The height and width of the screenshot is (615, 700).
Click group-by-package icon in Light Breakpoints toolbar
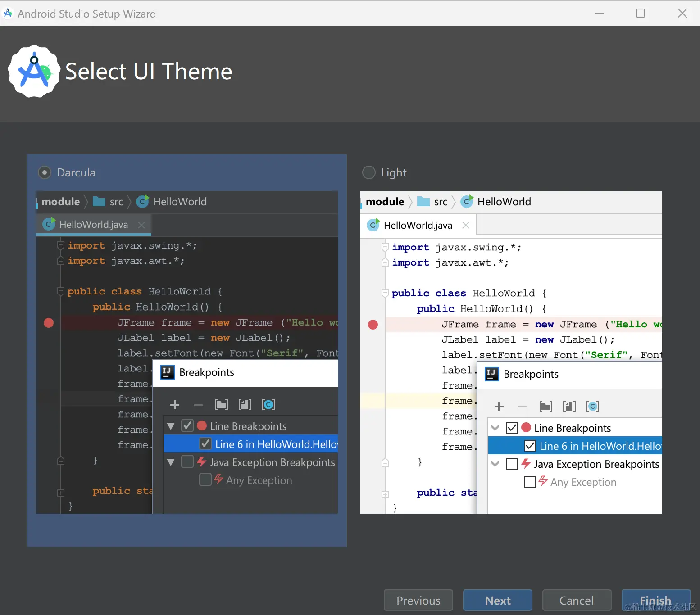click(546, 407)
